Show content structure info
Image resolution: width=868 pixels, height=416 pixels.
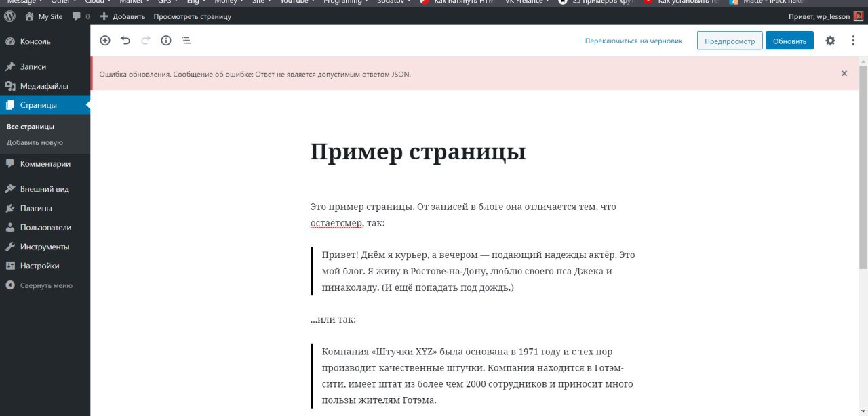pyautogui.click(x=166, y=41)
